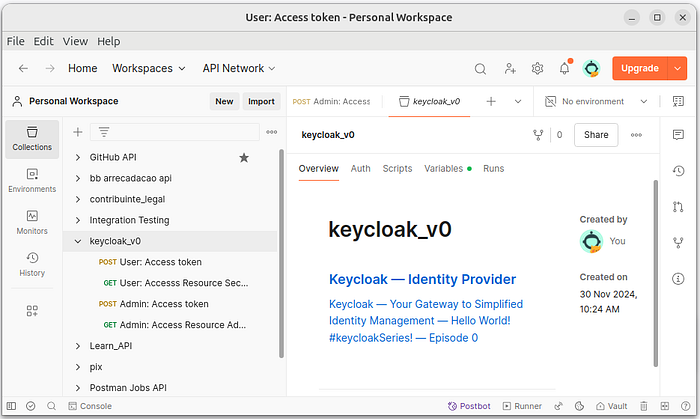The image size is (700, 419).
Task: Click the fork count icon
Action: (x=538, y=135)
